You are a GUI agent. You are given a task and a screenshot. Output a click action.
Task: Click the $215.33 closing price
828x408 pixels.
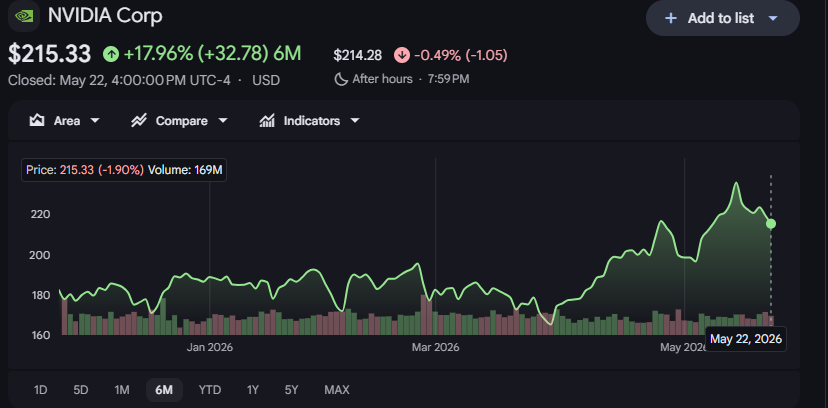[x=50, y=54]
